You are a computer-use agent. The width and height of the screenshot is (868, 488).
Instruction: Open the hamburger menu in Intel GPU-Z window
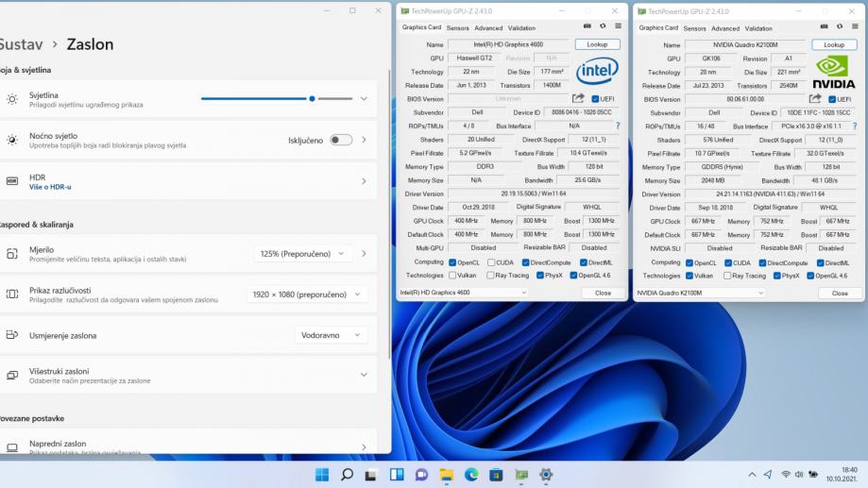click(x=617, y=27)
